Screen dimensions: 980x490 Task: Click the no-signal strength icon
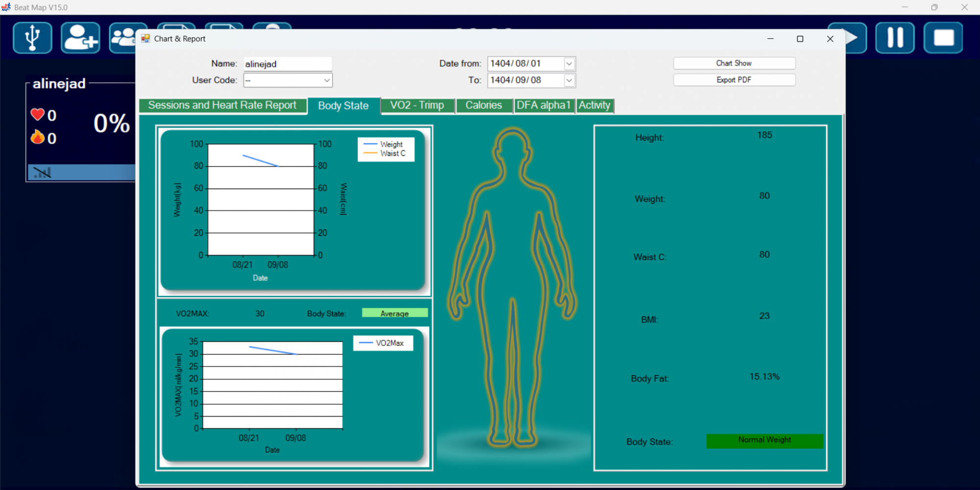pyautogui.click(x=42, y=172)
